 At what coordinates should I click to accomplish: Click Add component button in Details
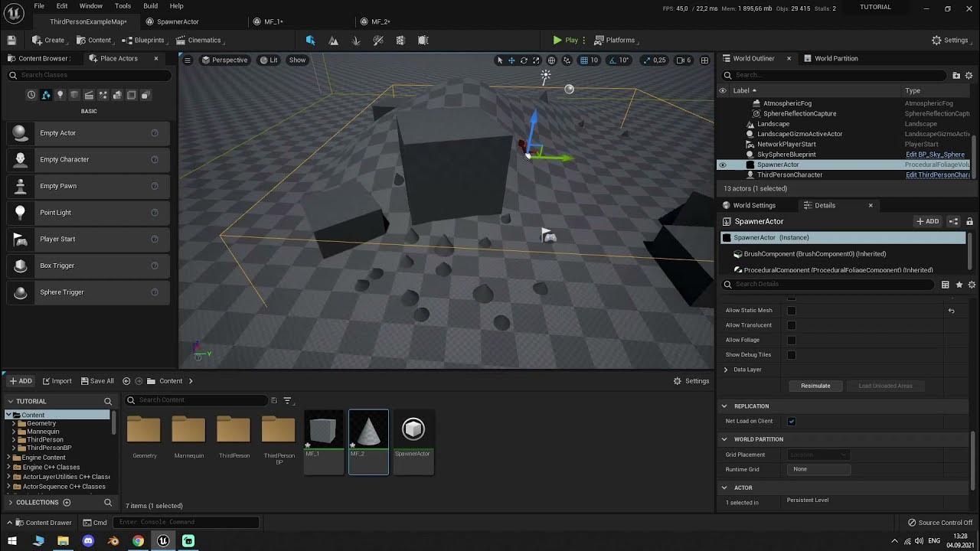click(x=928, y=221)
